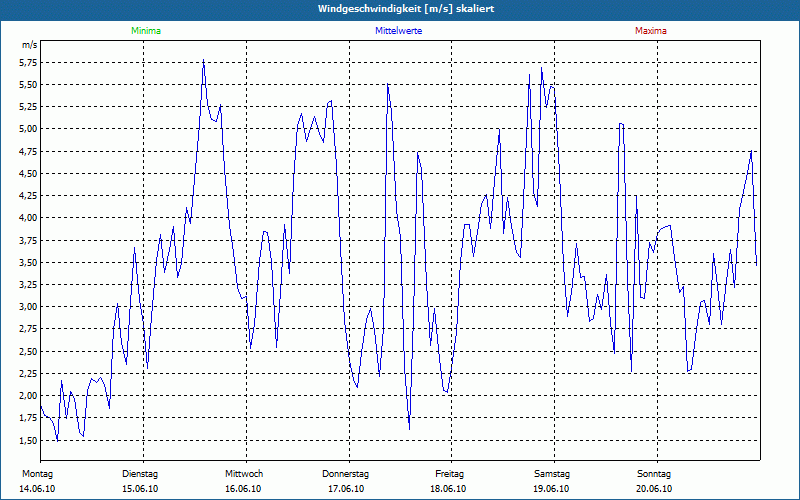This screenshot has width=800, height=500.
Task: Click the m/s axis unit label
Action: point(29,45)
